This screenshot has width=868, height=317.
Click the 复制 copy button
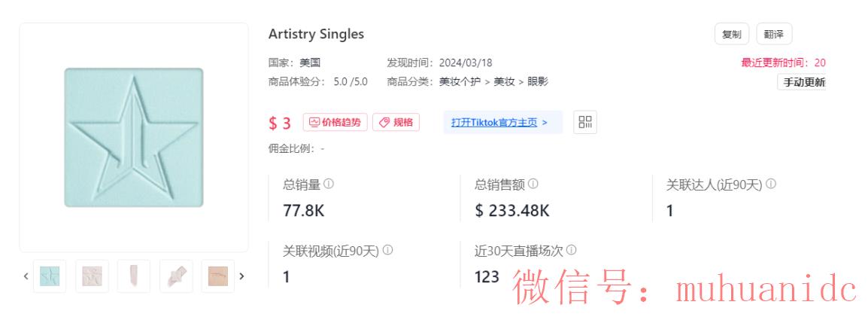pyautogui.click(x=731, y=34)
